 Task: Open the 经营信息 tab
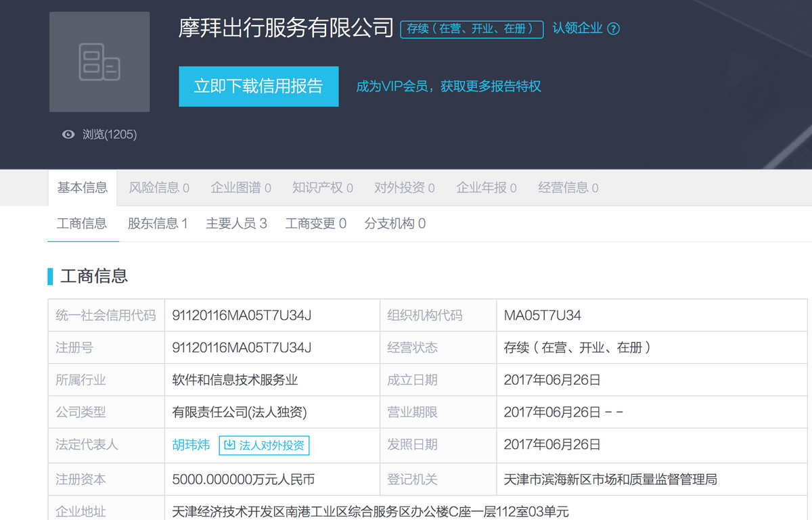pyautogui.click(x=568, y=188)
